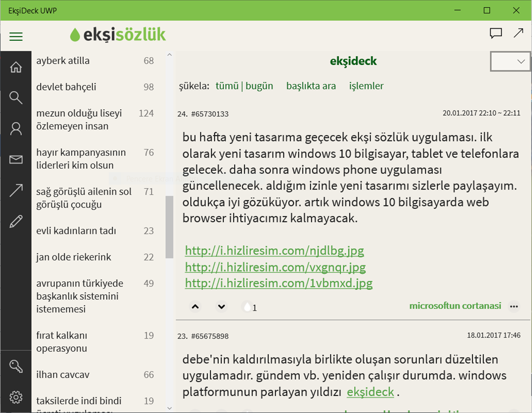
Task: Open the search magnifier icon
Action: tap(16, 98)
